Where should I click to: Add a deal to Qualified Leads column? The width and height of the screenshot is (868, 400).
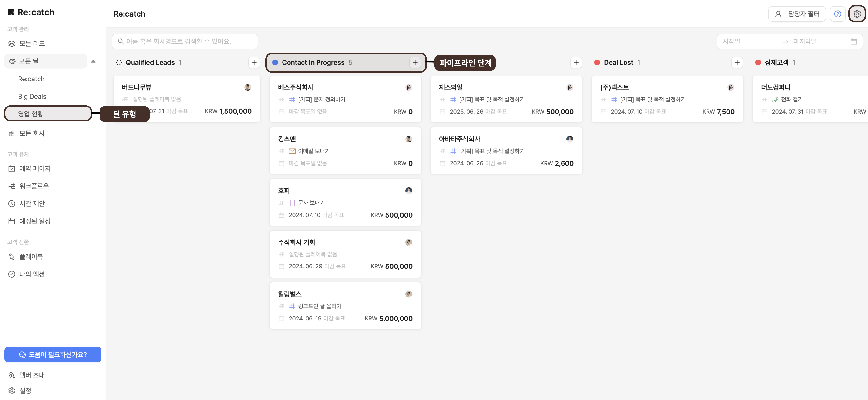click(x=254, y=62)
